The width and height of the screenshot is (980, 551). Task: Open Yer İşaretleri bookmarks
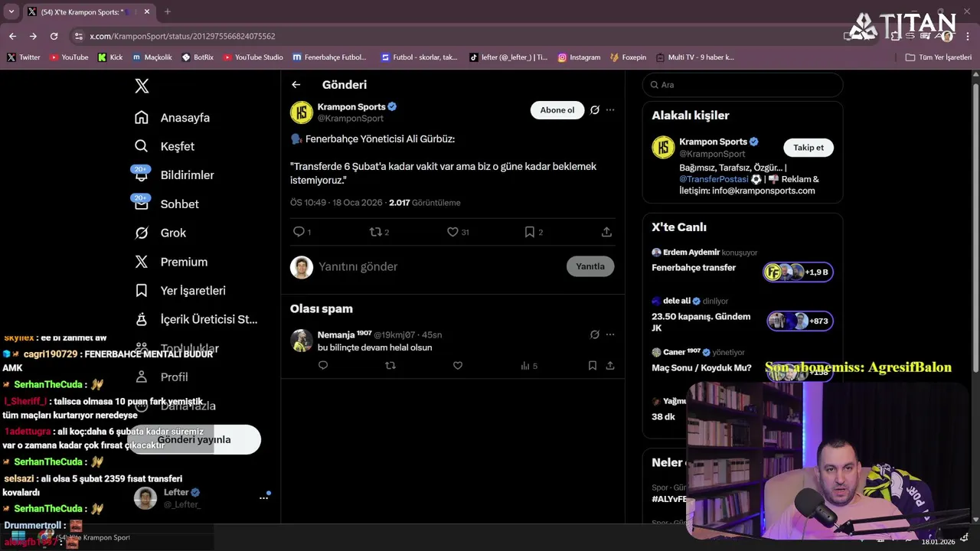pyautogui.click(x=179, y=291)
